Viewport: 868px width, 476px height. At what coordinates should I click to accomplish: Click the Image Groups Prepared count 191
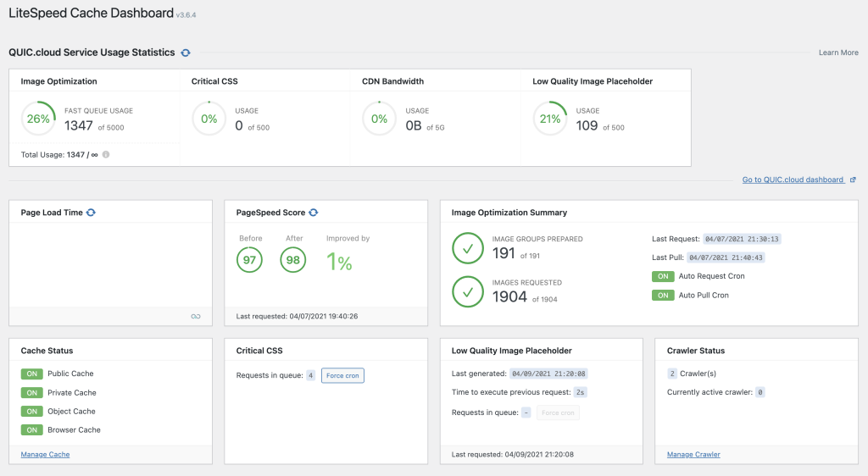(x=504, y=253)
